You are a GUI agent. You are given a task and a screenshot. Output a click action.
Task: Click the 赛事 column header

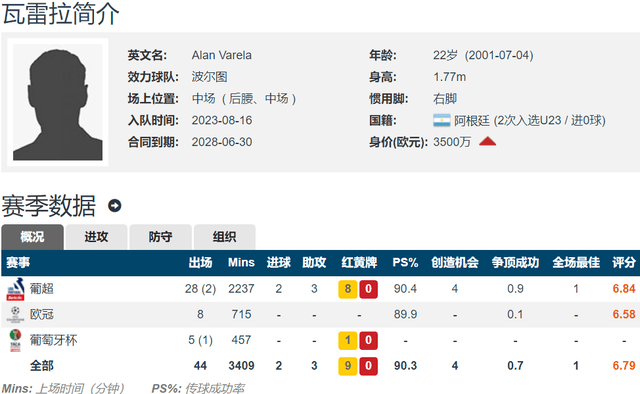click(x=18, y=263)
